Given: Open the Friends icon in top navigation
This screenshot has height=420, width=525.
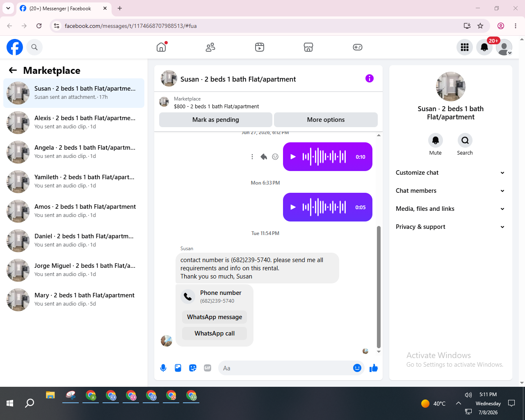Looking at the screenshot, I should [210, 47].
